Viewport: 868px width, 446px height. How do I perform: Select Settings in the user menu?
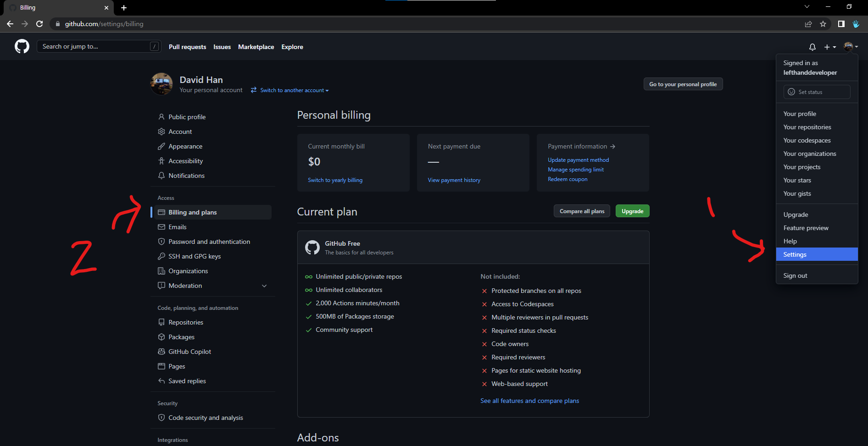[817, 254]
